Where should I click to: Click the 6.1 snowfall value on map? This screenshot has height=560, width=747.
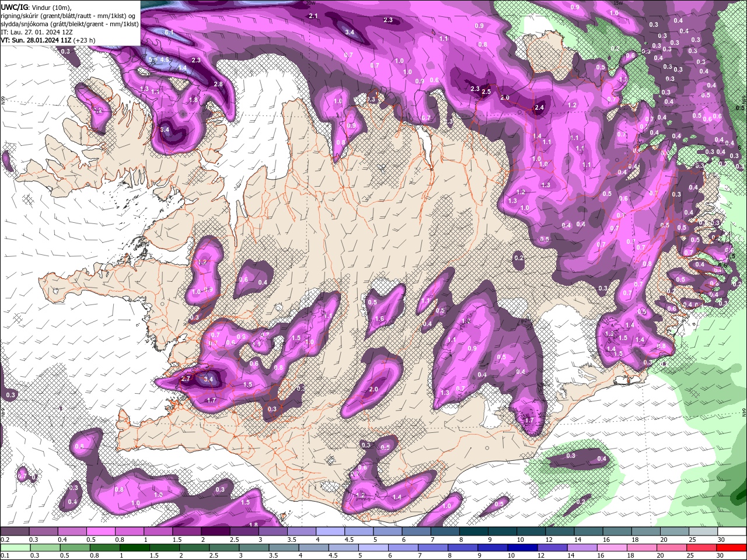(169, 32)
